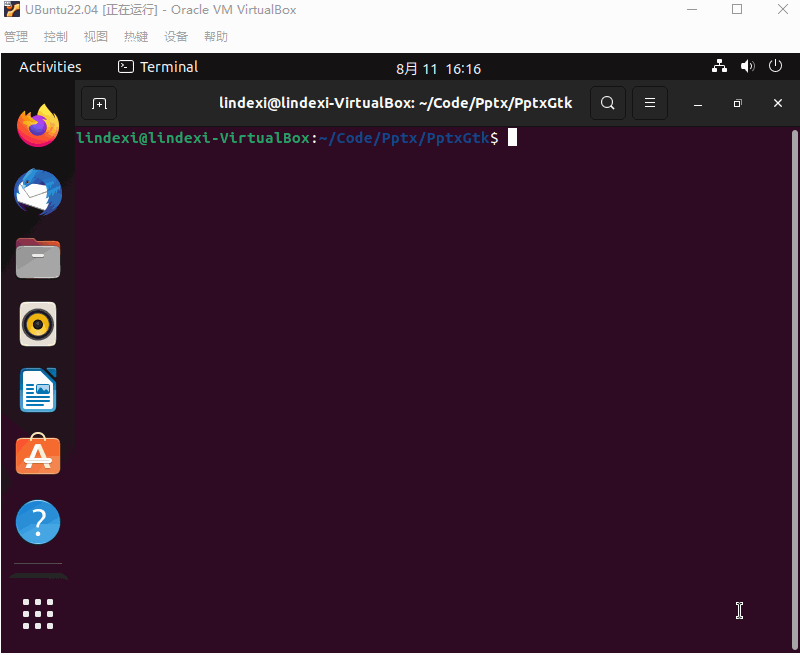The image size is (800, 655).
Task: Click the volume speaker icon
Action: (x=747, y=66)
